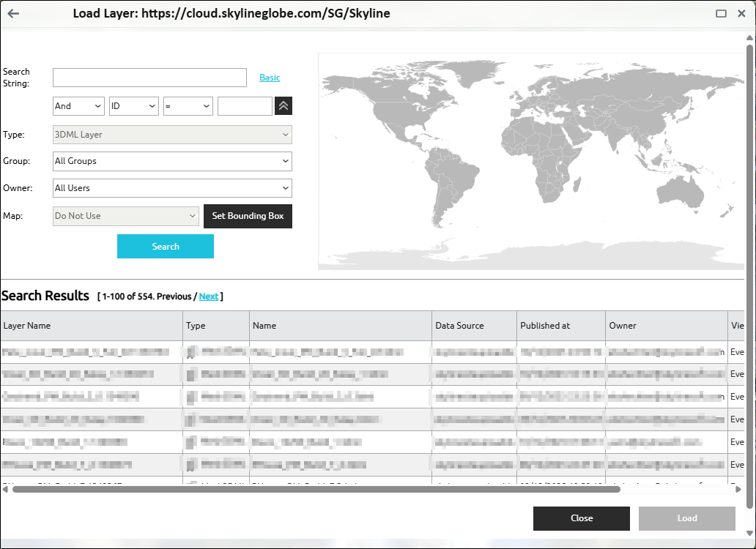Viewport: 756px width, 549px height.
Task: Open the Owner dropdown showing All Users
Action: pos(172,188)
